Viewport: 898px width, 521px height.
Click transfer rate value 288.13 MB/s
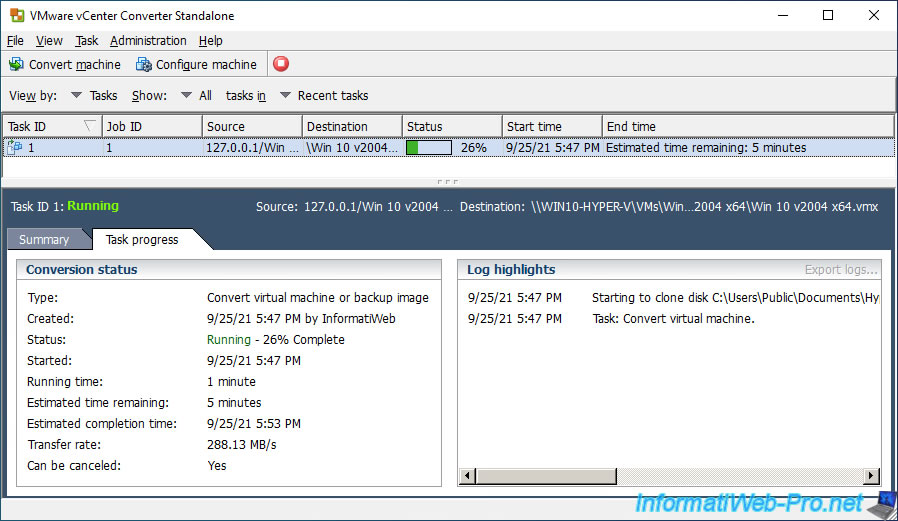tap(242, 445)
